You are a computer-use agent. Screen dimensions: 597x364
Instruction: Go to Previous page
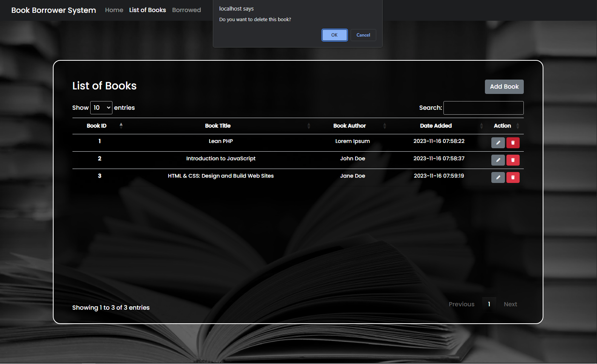tap(462, 304)
